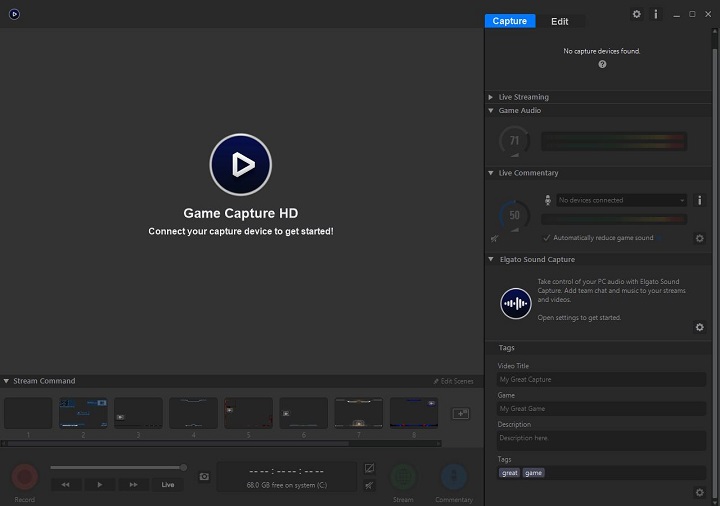The height and width of the screenshot is (506, 720).
Task: Open the preferences gear in the title bar
Action: pos(636,14)
